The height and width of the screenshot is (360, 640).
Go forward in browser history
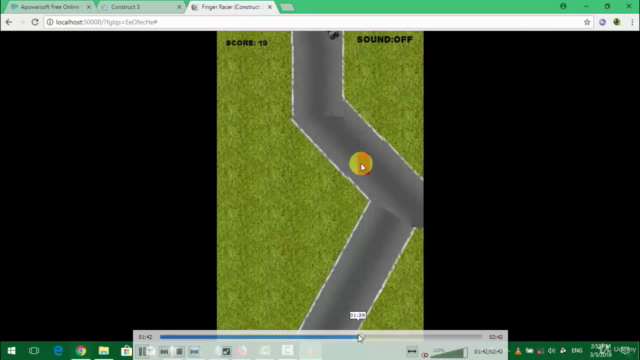click(22, 22)
